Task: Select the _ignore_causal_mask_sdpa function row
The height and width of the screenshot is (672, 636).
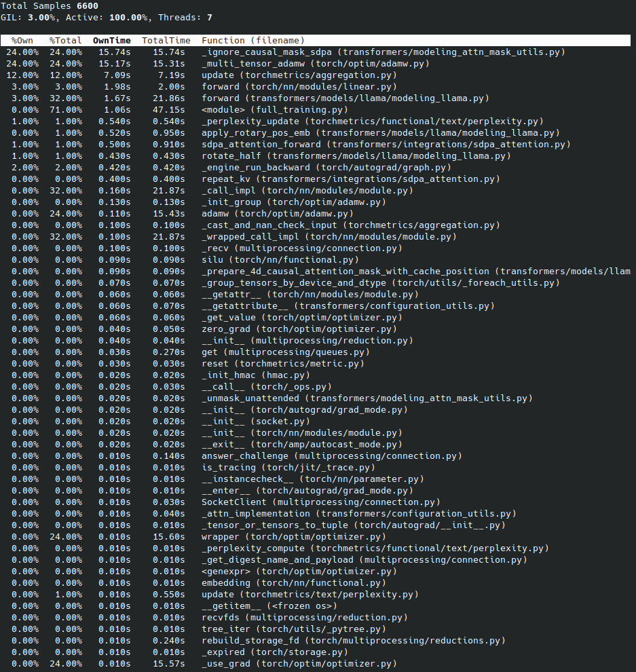Action: pos(383,52)
